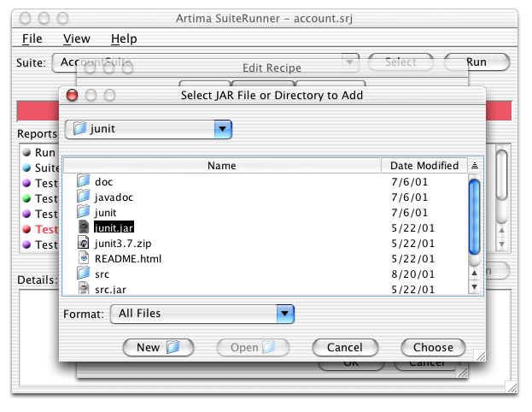
Task: Select the README.html file name
Action: 128,258
